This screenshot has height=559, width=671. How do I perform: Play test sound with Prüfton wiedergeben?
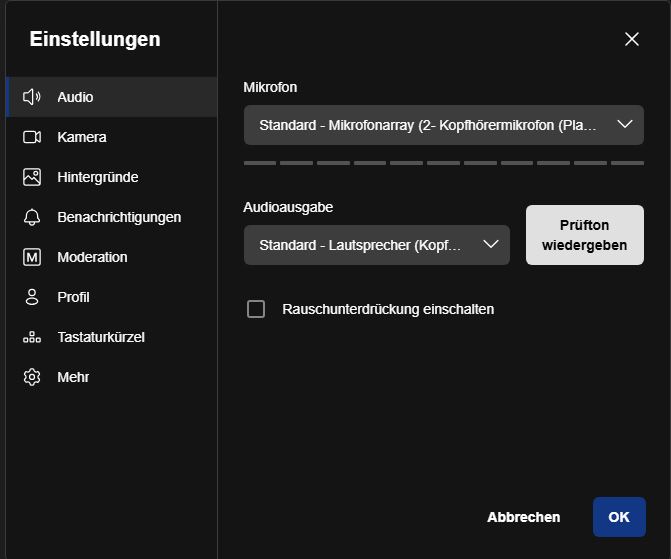(x=585, y=235)
